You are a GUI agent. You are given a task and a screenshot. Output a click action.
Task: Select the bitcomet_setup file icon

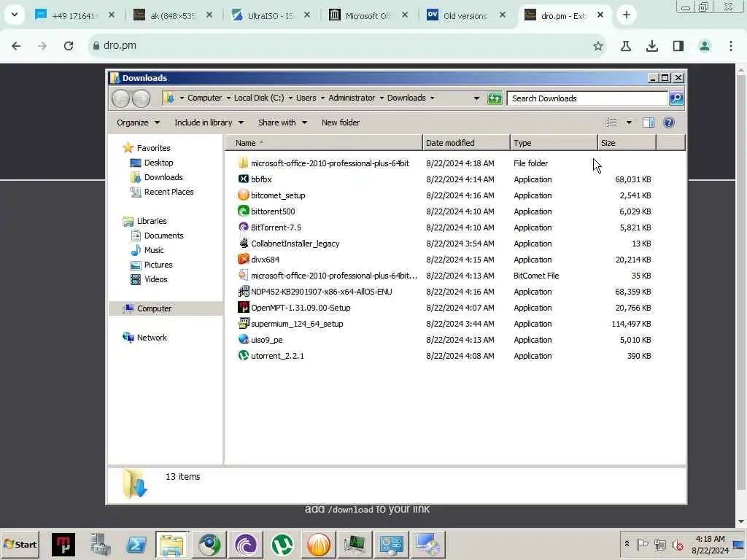(244, 195)
